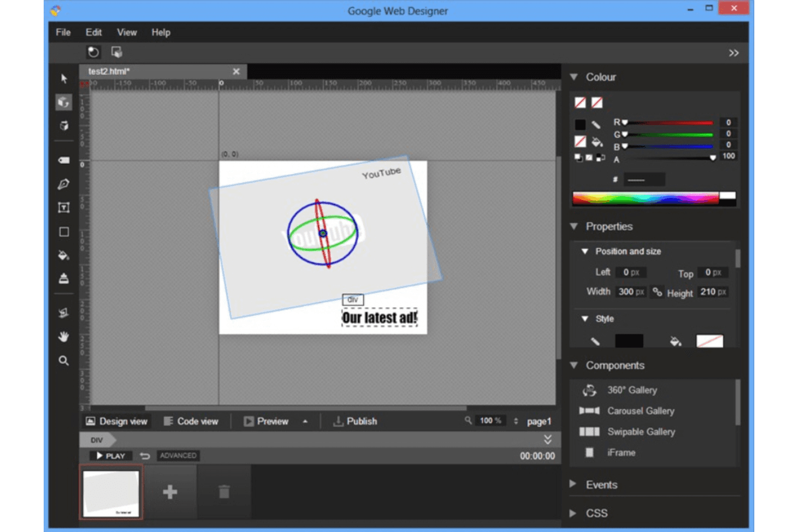Click the rainbow colour spectrum bar
The width and height of the screenshot is (798, 532).
click(645, 198)
